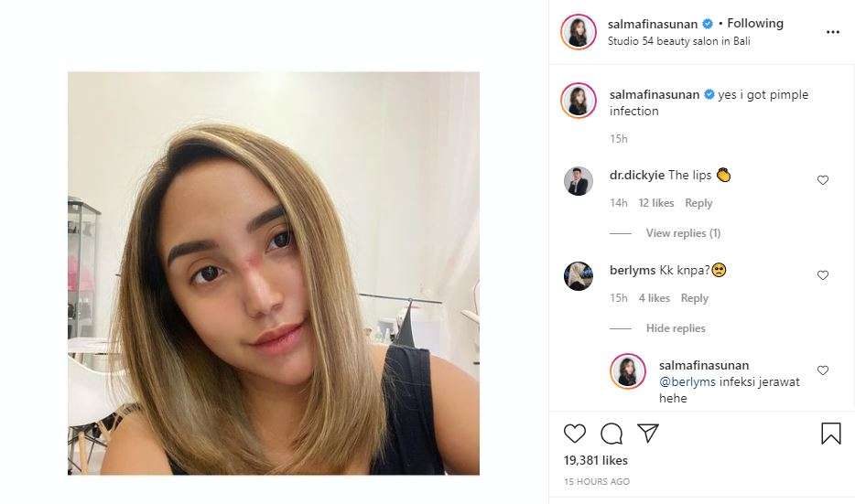855x504 pixels.
Task: Reply to berlyms' comment
Action: pos(694,298)
